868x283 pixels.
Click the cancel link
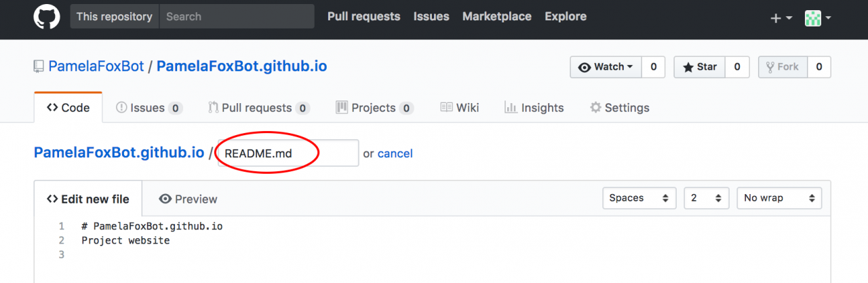pos(395,153)
